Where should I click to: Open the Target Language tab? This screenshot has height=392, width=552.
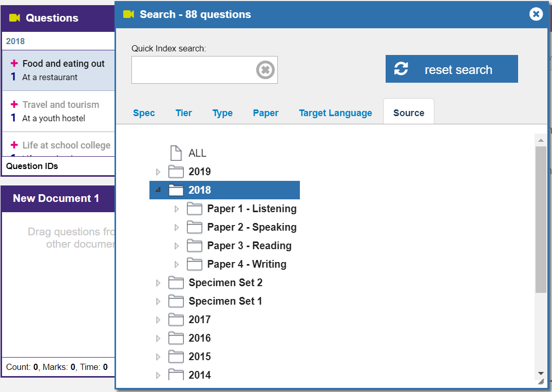(335, 113)
